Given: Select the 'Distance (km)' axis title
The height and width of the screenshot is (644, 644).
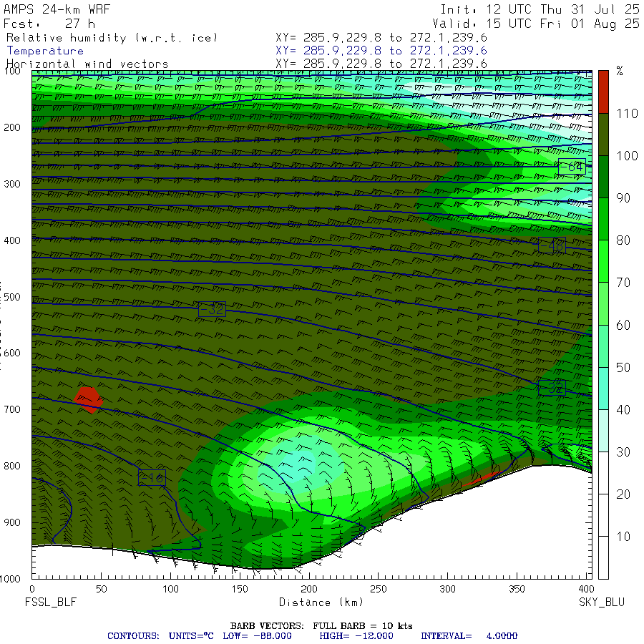Looking at the screenshot, I should (x=321, y=602).
